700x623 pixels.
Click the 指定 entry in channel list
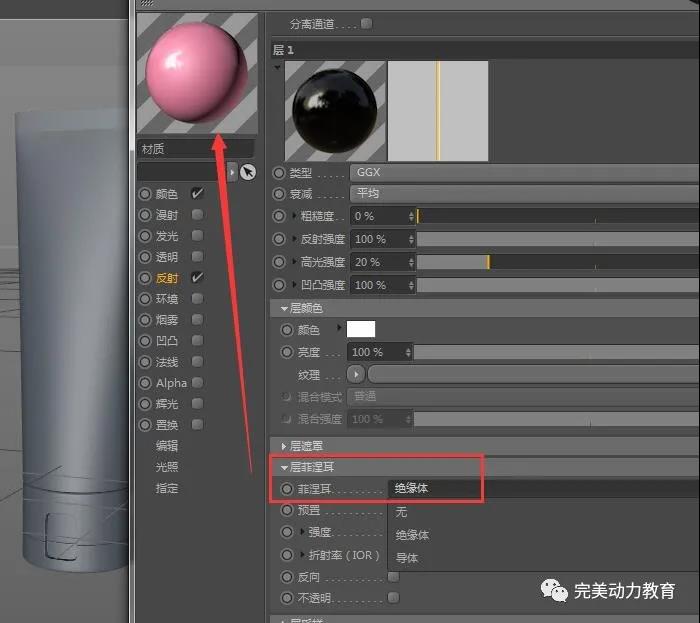click(x=166, y=488)
